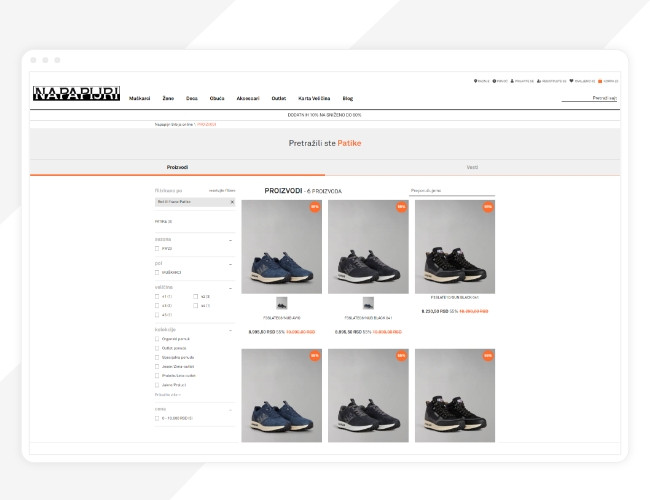Open the top-row blue sneaker product title
This screenshot has width=650, height=500.
point(281,318)
